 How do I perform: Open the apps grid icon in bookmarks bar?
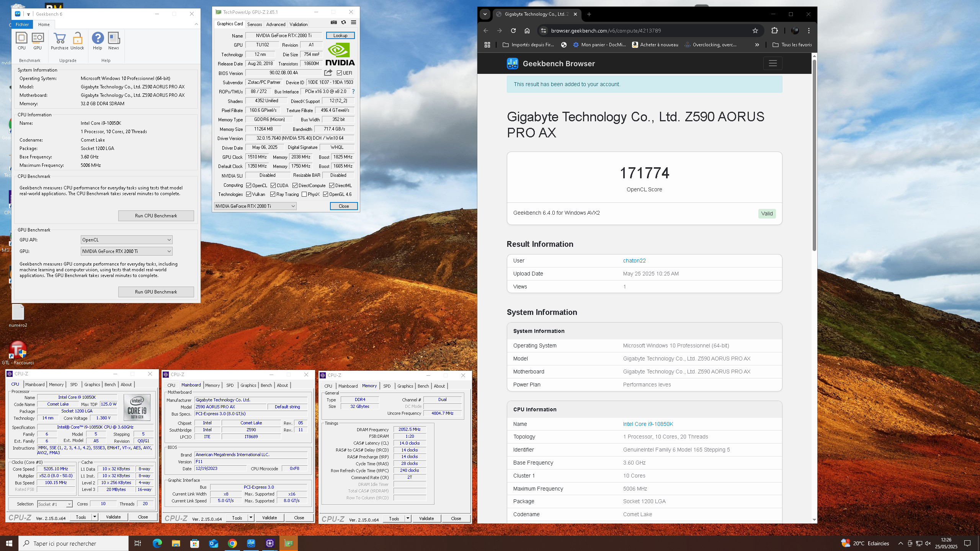(x=487, y=45)
